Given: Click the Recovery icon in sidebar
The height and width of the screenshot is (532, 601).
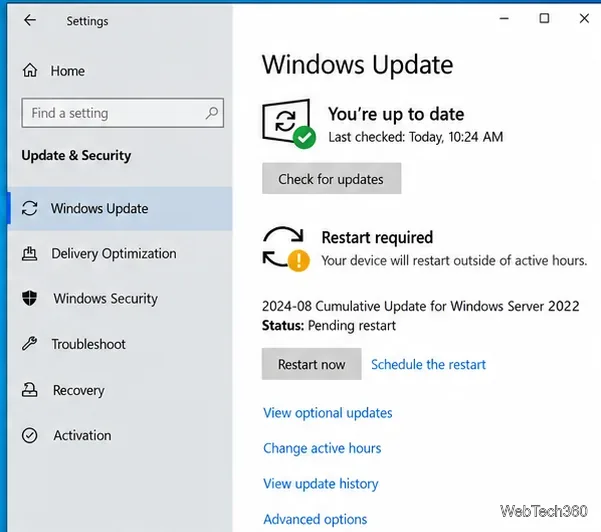Looking at the screenshot, I should (30, 390).
